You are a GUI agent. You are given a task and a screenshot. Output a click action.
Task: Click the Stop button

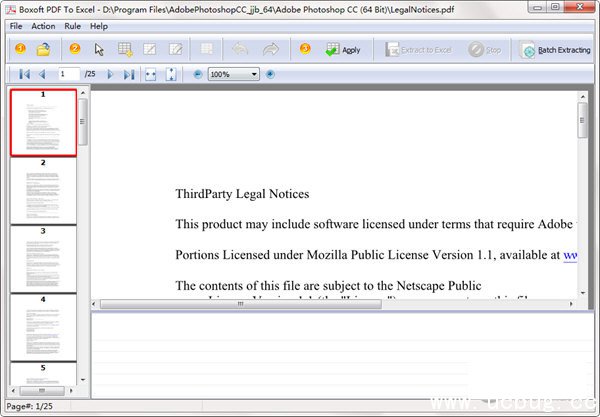pyautogui.click(x=484, y=50)
